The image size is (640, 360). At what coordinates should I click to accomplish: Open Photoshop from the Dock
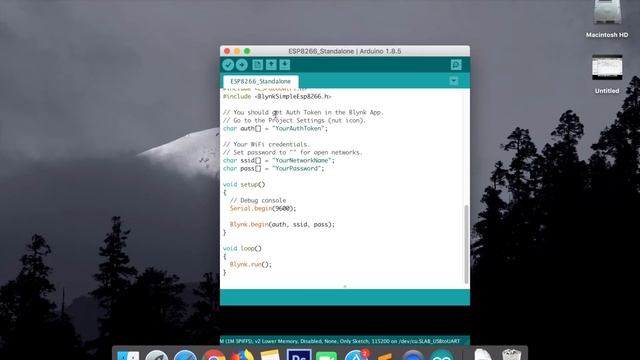[299, 355]
